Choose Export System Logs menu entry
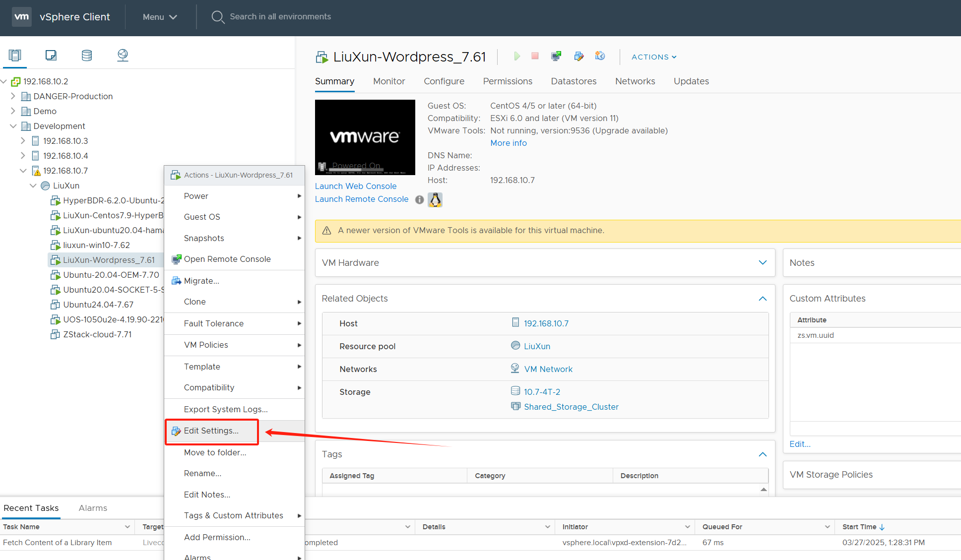Viewport: 961px width, 560px height. coord(235,409)
